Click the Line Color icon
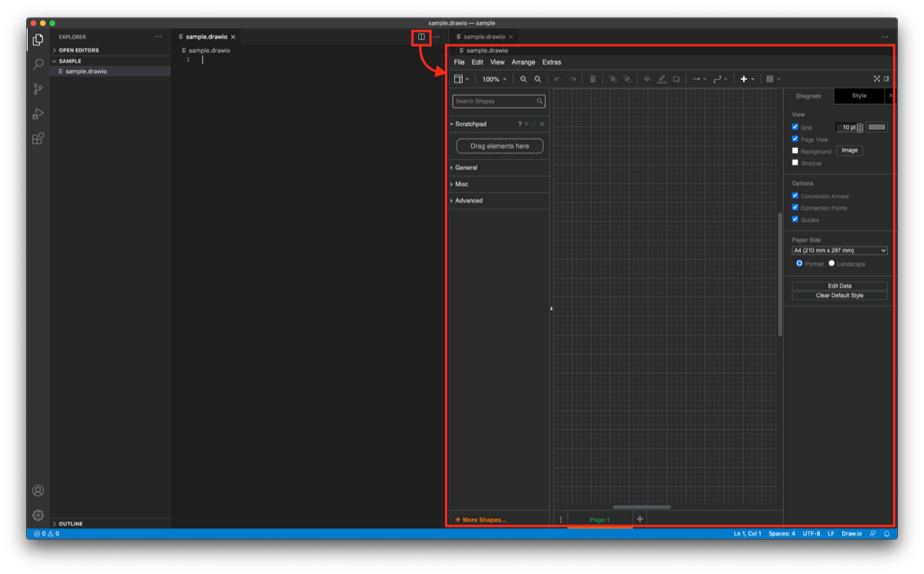 point(661,78)
